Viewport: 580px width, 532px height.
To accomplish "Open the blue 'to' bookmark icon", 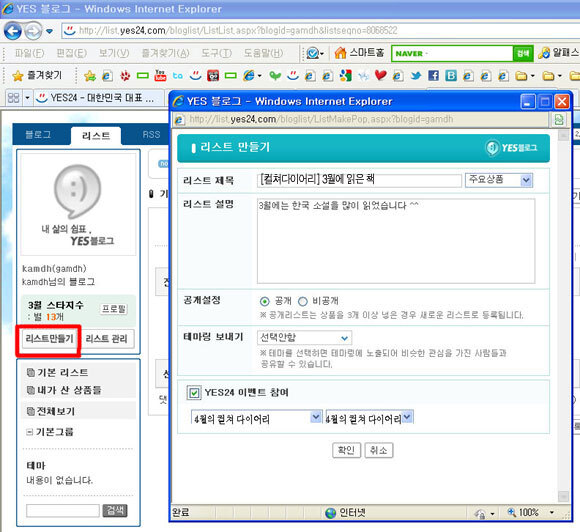I will pos(178,75).
